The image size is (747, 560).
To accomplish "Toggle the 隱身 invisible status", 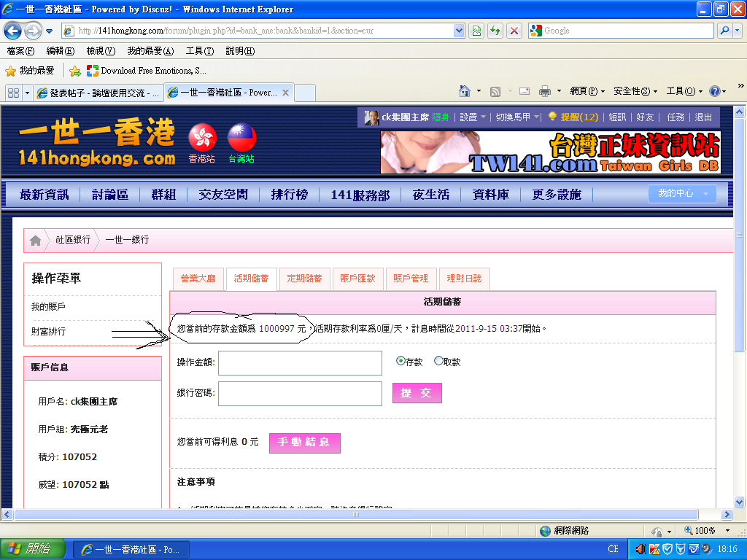I will tap(441, 117).
